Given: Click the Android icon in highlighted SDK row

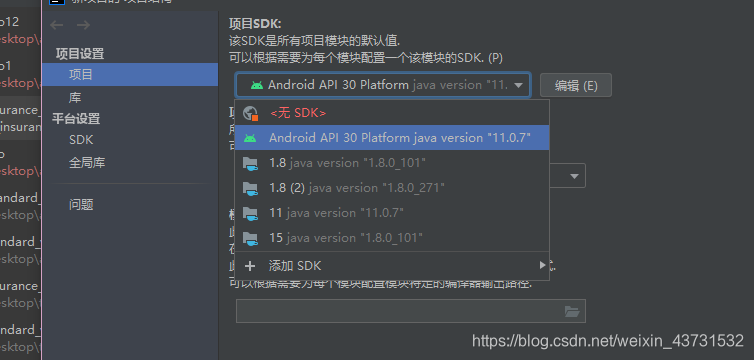Looking at the screenshot, I should click(250, 138).
